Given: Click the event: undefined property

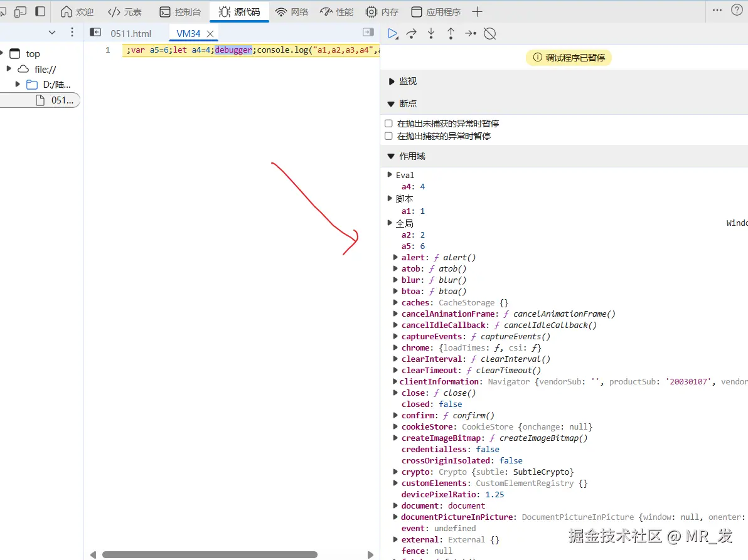Looking at the screenshot, I should tap(439, 529).
